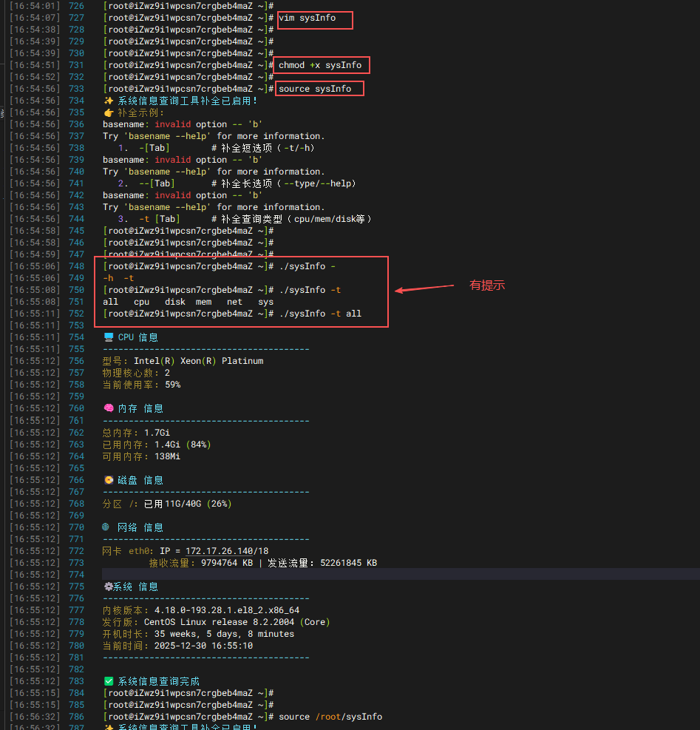This screenshot has width=700, height=730.
Task: Select the 'cpu' completion suggestion
Action: [x=141, y=302]
